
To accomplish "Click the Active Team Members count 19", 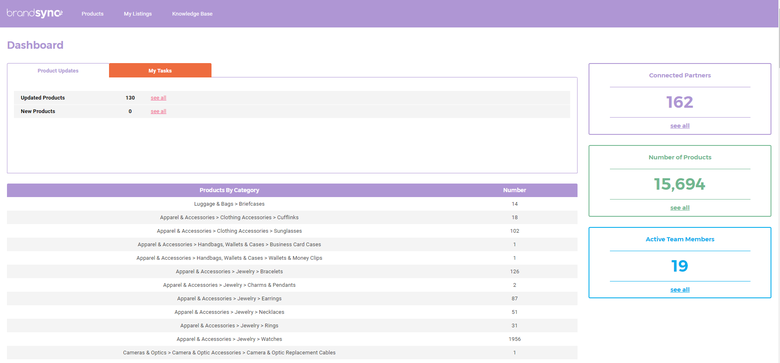I will pyautogui.click(x=680, y=267).
